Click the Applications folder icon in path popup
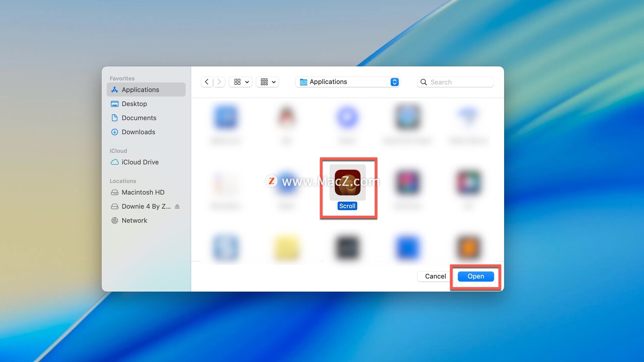Viewport: 644px width, 362px height. 303,82
